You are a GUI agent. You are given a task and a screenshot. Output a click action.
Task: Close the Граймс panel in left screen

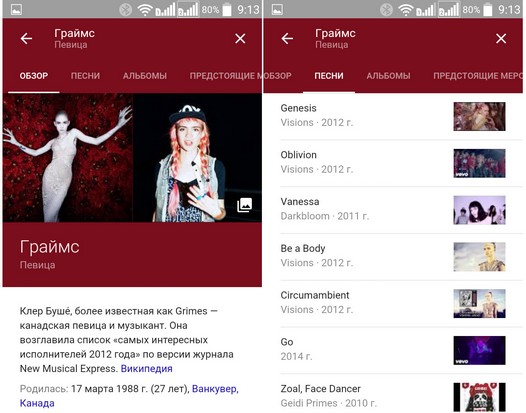click(240, 39)
